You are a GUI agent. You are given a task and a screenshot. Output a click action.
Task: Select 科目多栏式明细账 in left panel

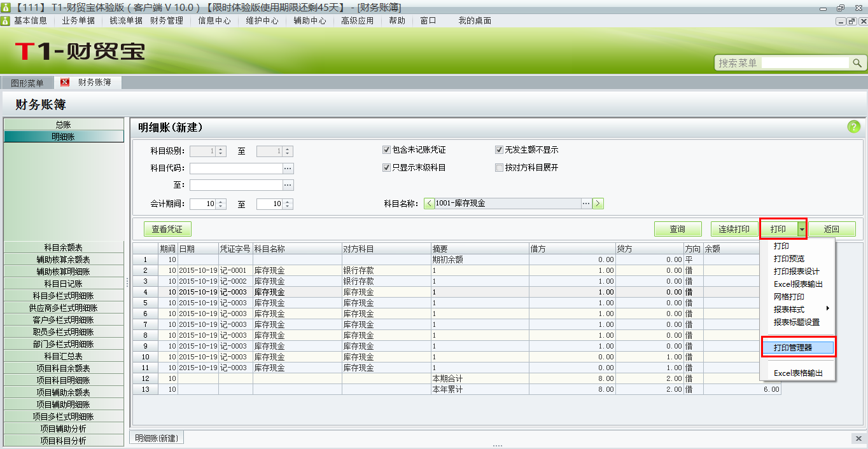coord(64,296)
